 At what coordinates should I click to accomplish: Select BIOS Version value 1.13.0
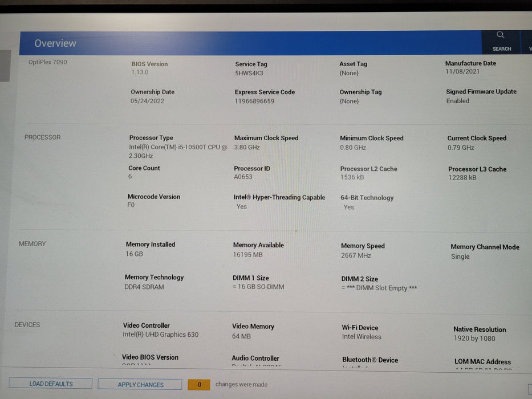140,72
